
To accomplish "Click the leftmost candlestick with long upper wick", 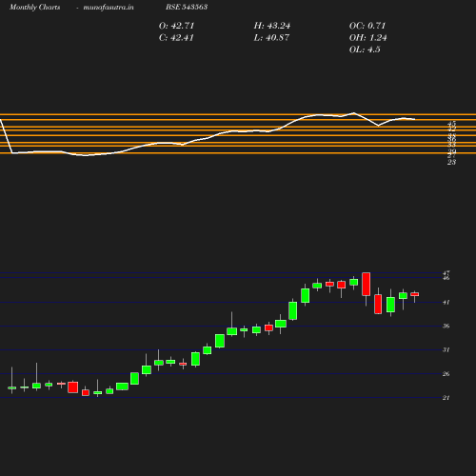I will click(x=12, y=381).
